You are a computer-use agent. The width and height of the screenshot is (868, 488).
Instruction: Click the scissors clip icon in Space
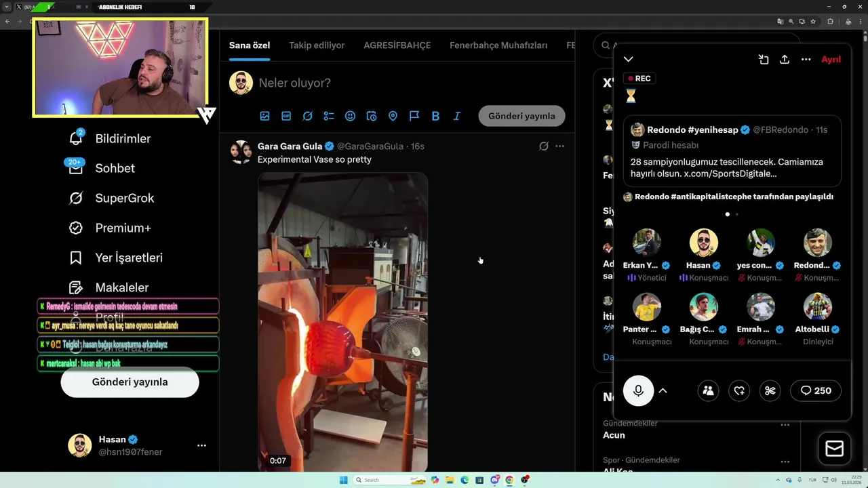tap(770, 390)
